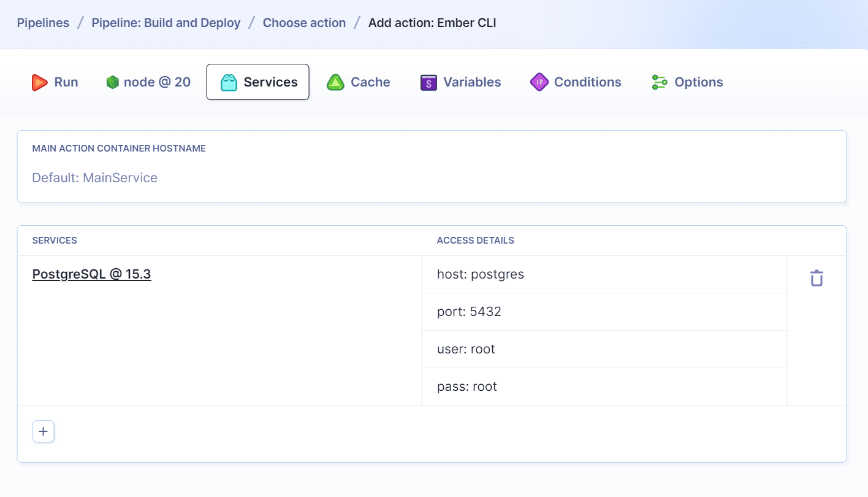The image size is (868, 497).
Task: Click the Run tab play icon
Action: point(39,82)
